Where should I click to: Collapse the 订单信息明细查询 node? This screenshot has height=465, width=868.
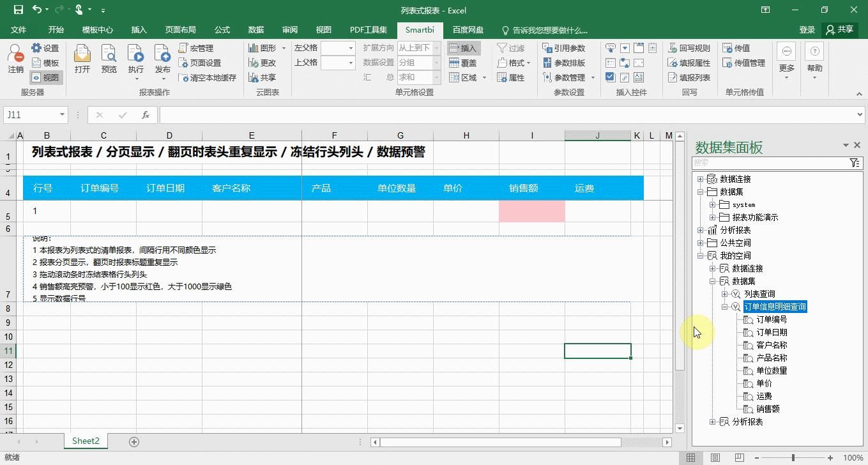click(725, 307)
